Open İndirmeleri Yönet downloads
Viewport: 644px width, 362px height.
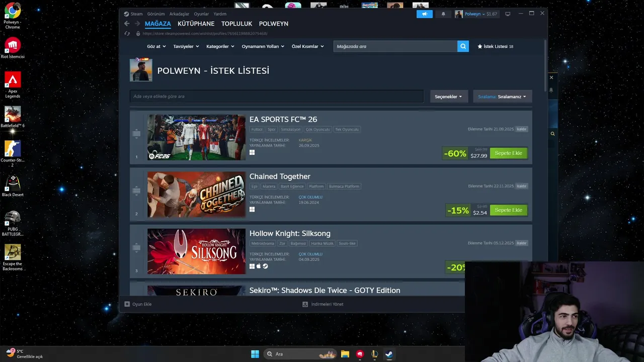pos(323,304)
